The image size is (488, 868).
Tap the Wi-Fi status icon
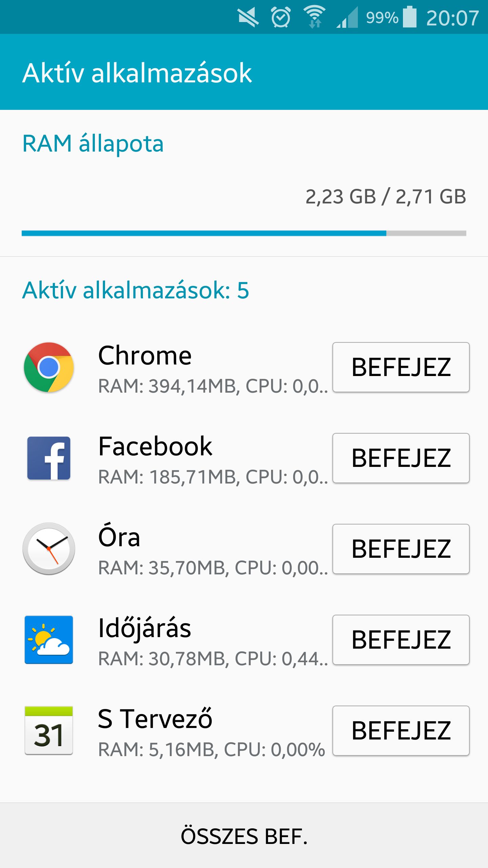[x=314, y=17]
